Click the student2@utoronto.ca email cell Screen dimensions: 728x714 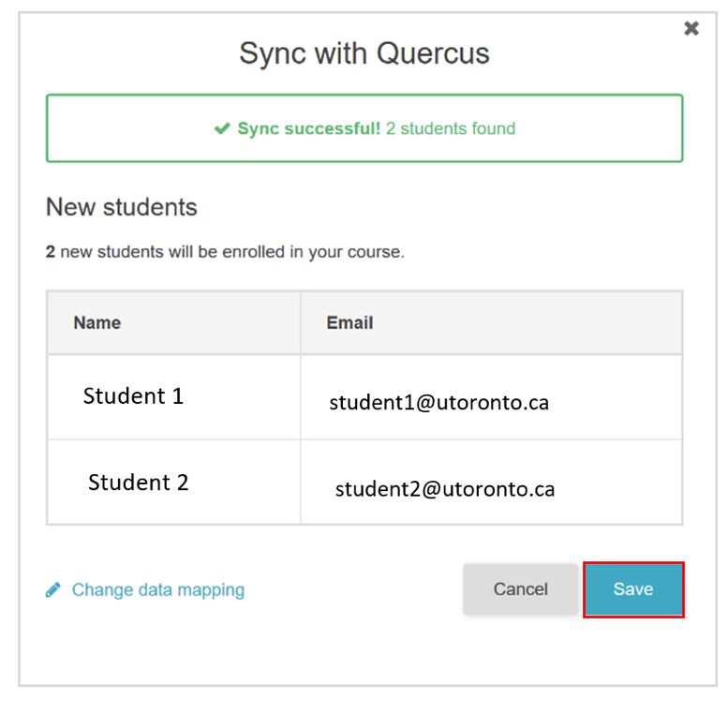(x=491, y=483)
